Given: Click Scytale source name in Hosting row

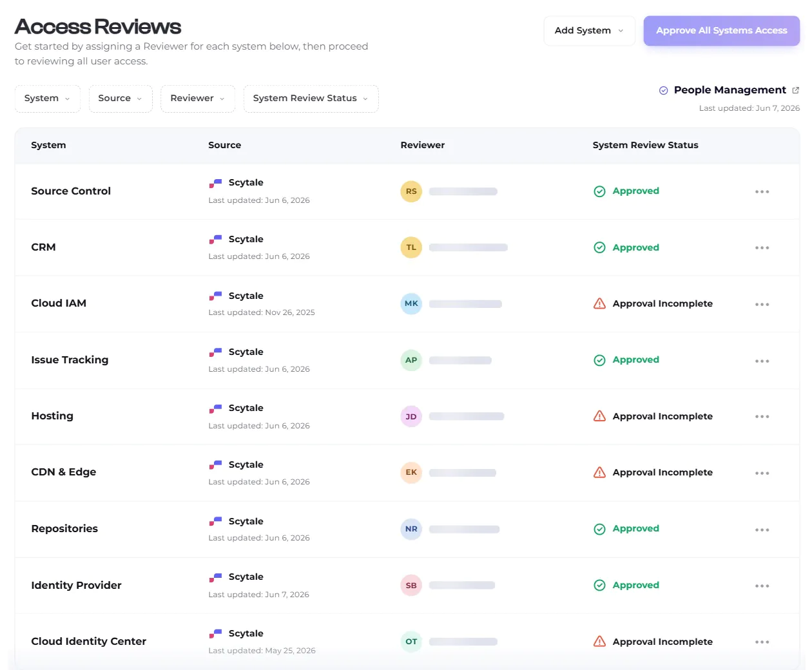Looking at the screenshot, I should pyautogui.click(x=246, y=408).
